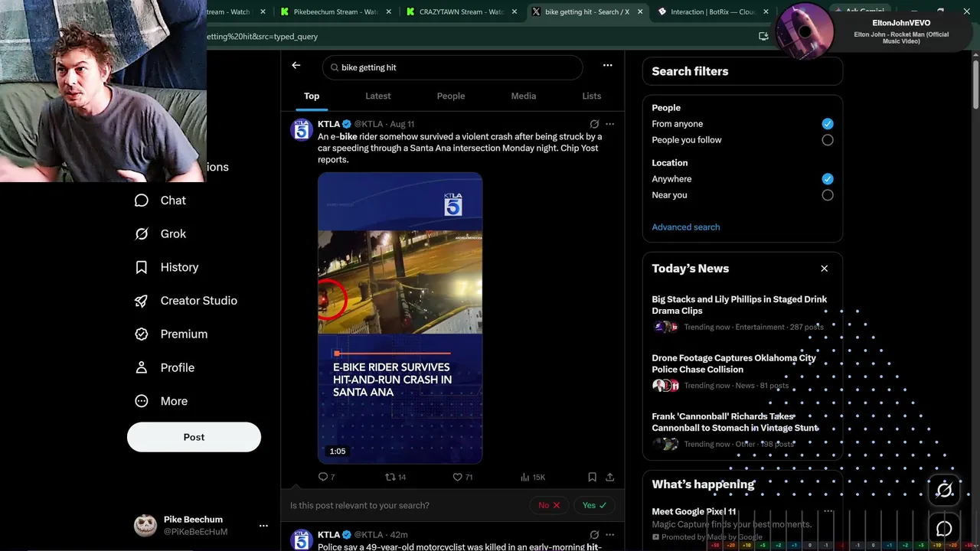Click the 'bike getting hit' search box
980x551 pixels.
click(x=452, y=67)
